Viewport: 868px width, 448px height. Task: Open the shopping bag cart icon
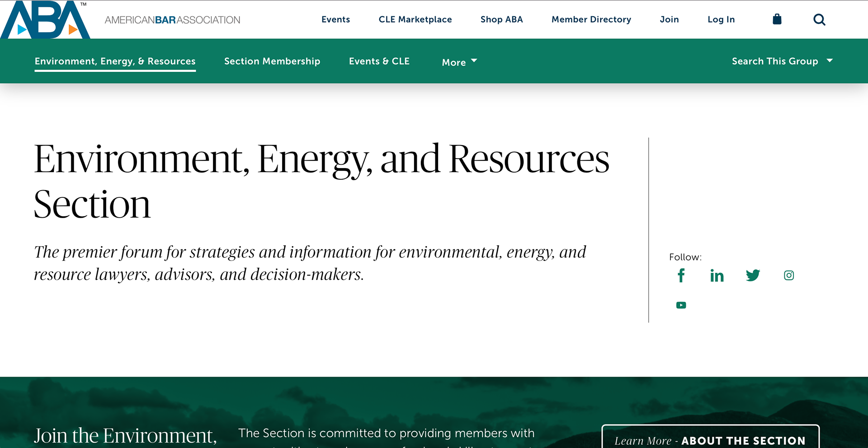[777, 19]
